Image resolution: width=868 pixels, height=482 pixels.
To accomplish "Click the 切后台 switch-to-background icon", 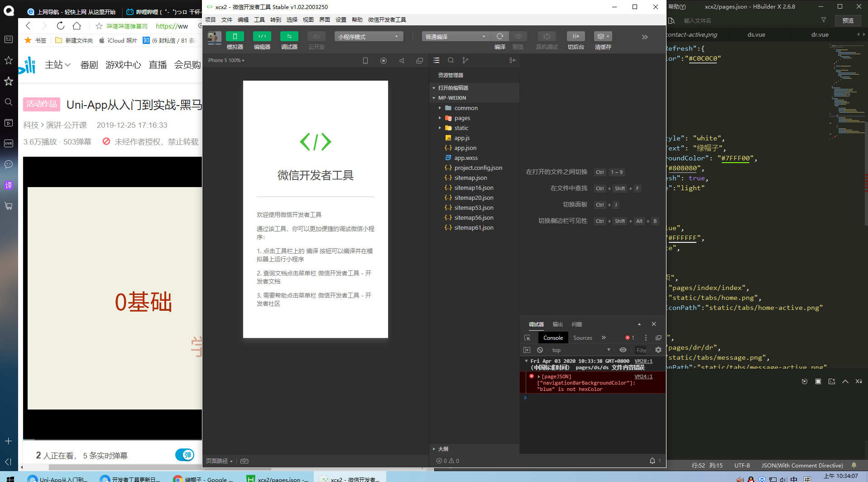I will click(575, 36).
